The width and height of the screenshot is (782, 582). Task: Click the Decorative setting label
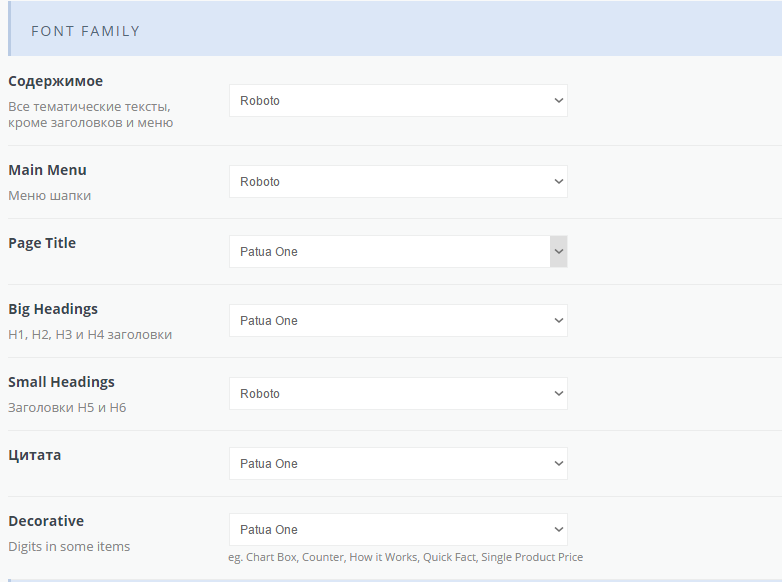tap(46, 521)
